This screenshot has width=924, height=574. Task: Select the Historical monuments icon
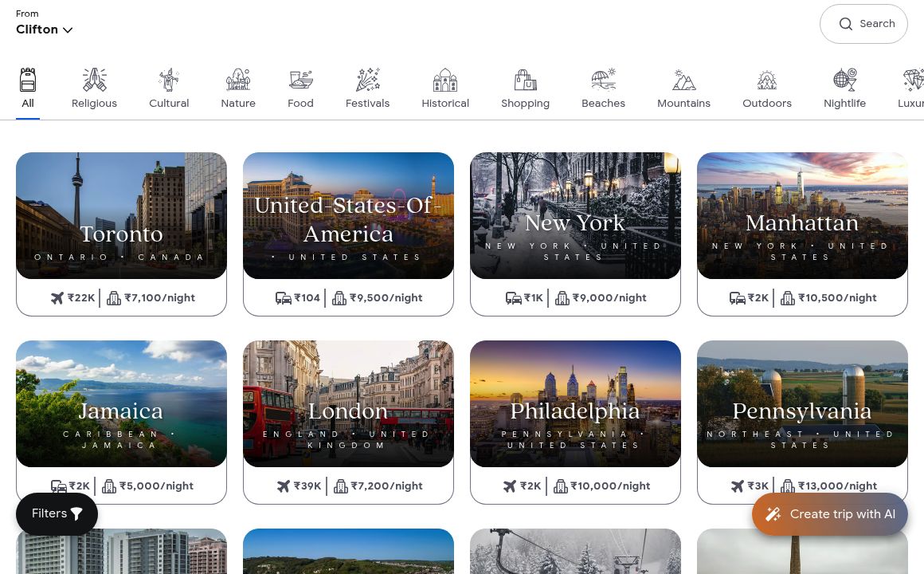tap(445, 80)
